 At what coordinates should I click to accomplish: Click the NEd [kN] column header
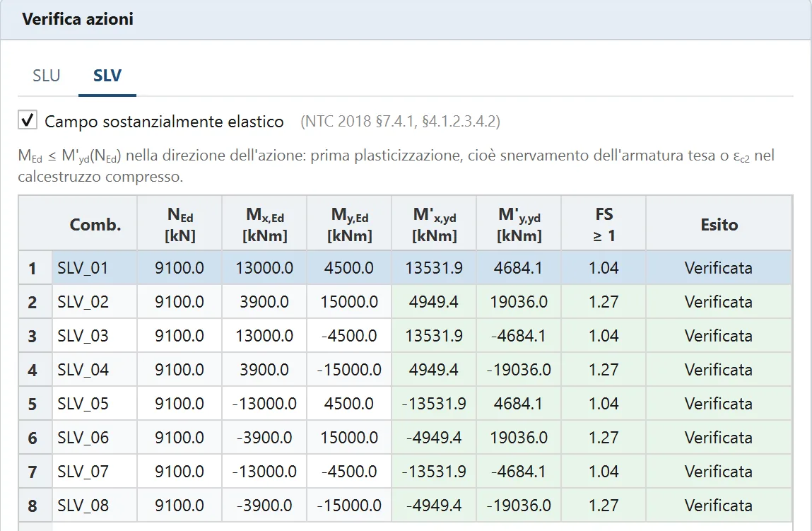coord(180,224)
